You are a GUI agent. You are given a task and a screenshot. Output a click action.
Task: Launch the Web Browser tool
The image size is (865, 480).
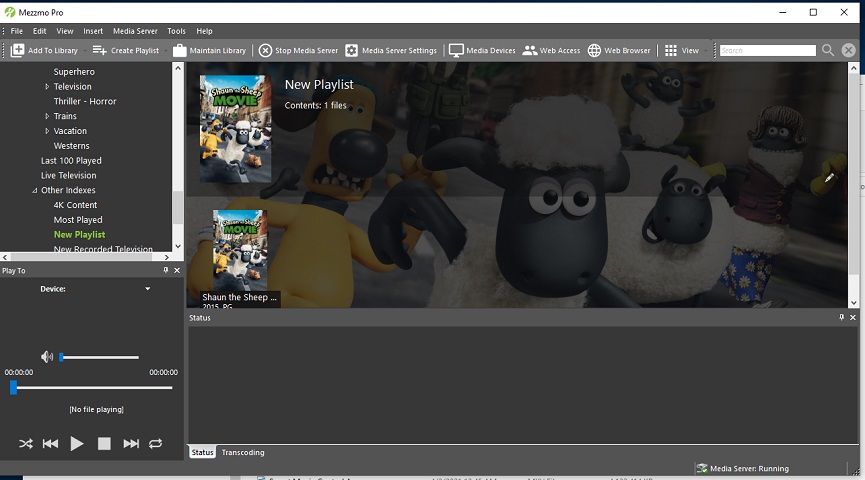(619, 50)
